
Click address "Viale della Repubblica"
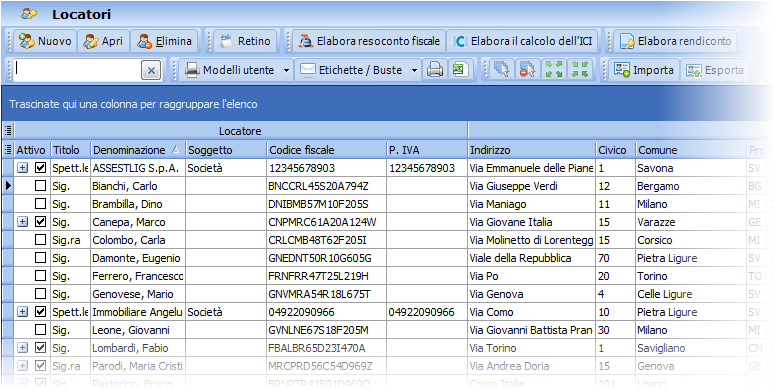click(531, 258)
